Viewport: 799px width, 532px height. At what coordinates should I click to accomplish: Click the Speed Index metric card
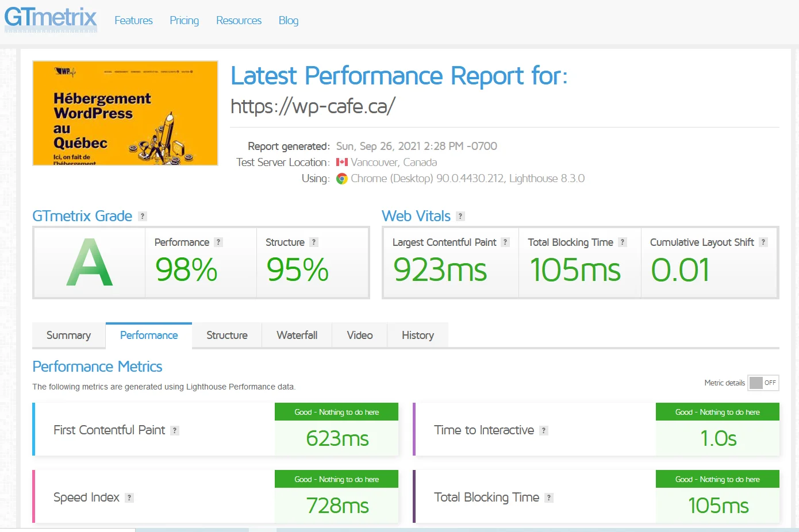(x=216, y=497)
